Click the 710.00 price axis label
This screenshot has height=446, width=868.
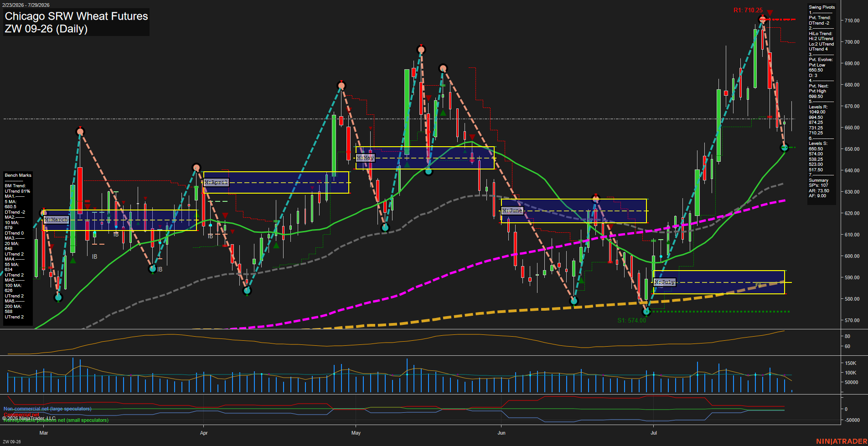pos(852,21)
